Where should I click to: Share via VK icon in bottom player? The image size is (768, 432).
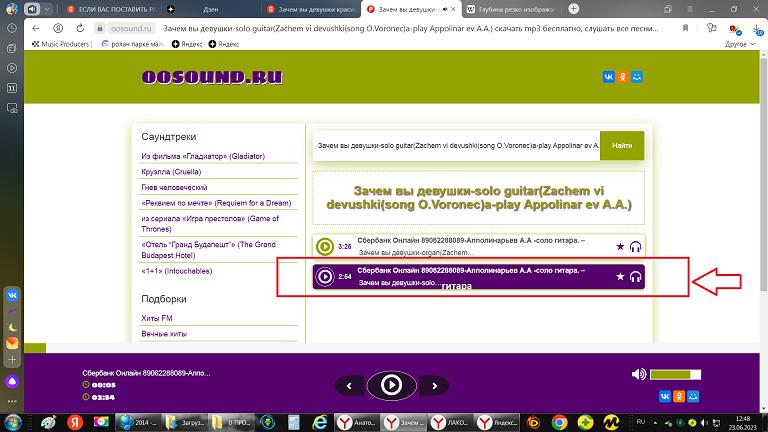665,396
